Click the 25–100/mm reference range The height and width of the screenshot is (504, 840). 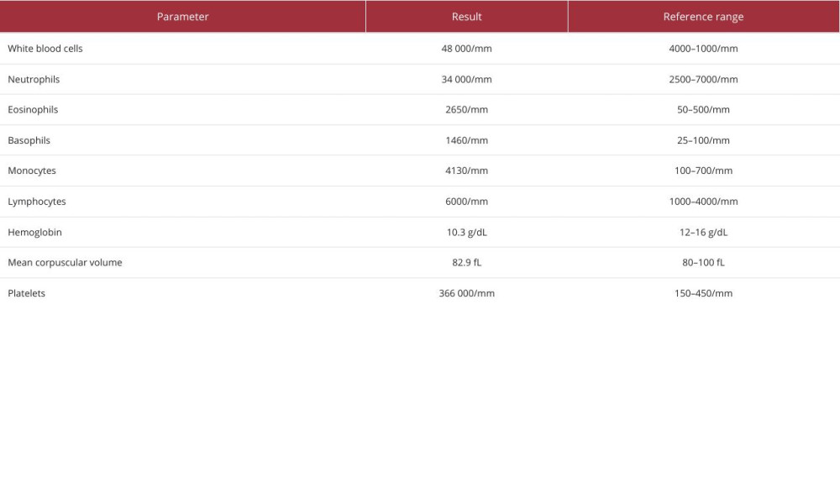pyautogui.click(x=703, y=140)
